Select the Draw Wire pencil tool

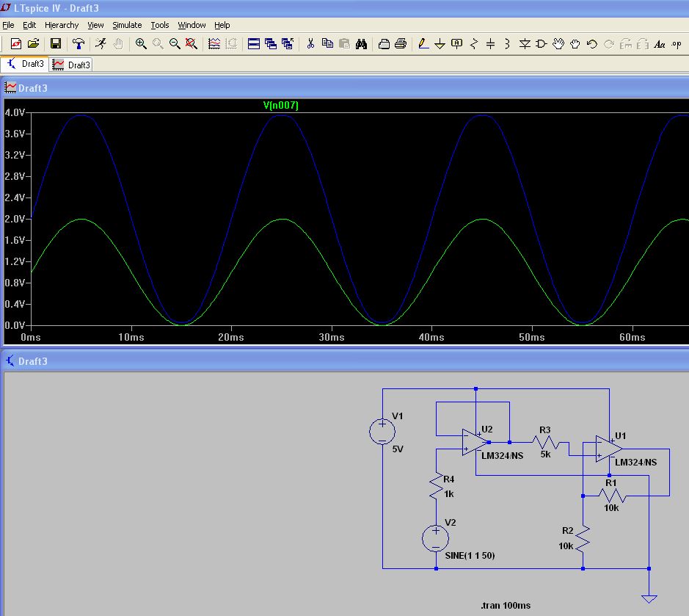pos(423,44)
